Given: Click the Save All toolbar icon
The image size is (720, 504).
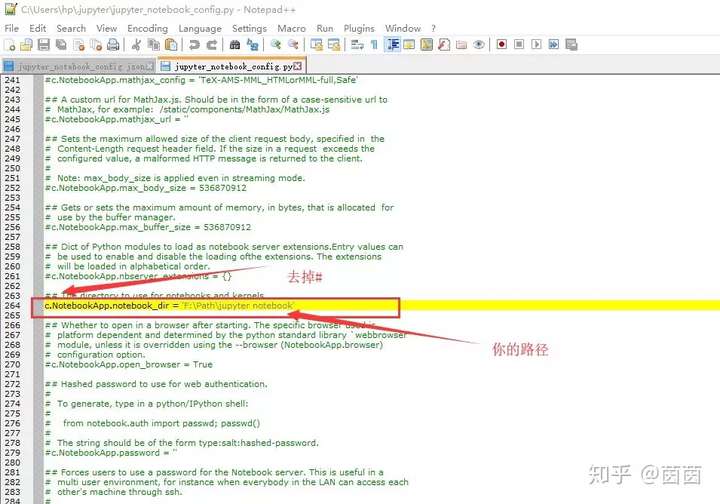Looking at the screenshot, I should tap(61, 45).
